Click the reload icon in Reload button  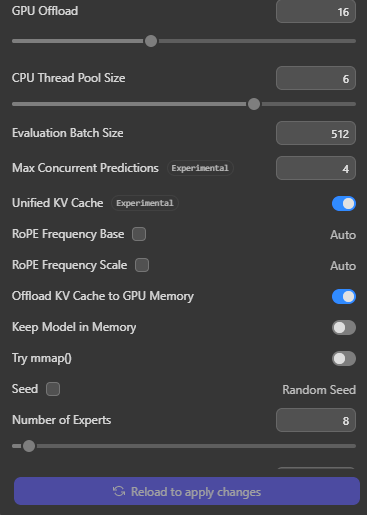(119, 491)
